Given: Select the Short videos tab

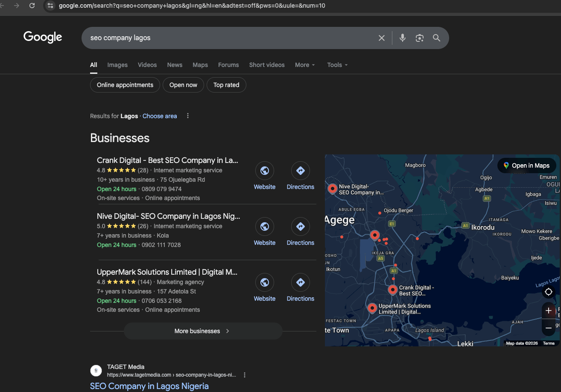Looking at the screenshot, I should [267, 65].
